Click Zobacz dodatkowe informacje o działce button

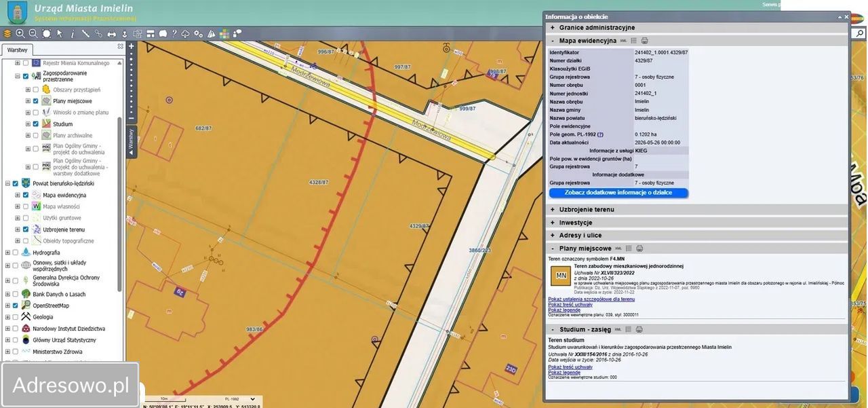coord(618,193)
